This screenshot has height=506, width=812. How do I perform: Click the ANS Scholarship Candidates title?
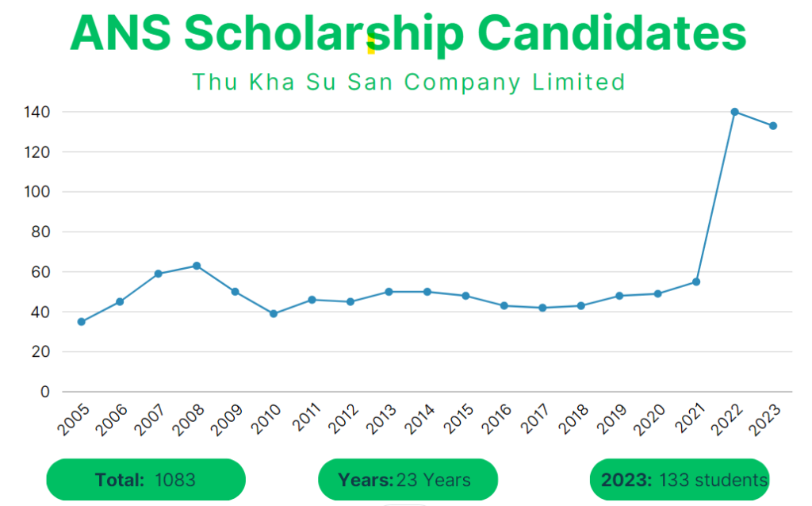(408, 33)
